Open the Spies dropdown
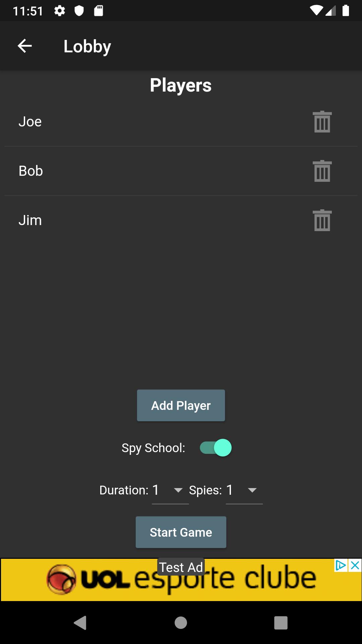 [252, 491]
